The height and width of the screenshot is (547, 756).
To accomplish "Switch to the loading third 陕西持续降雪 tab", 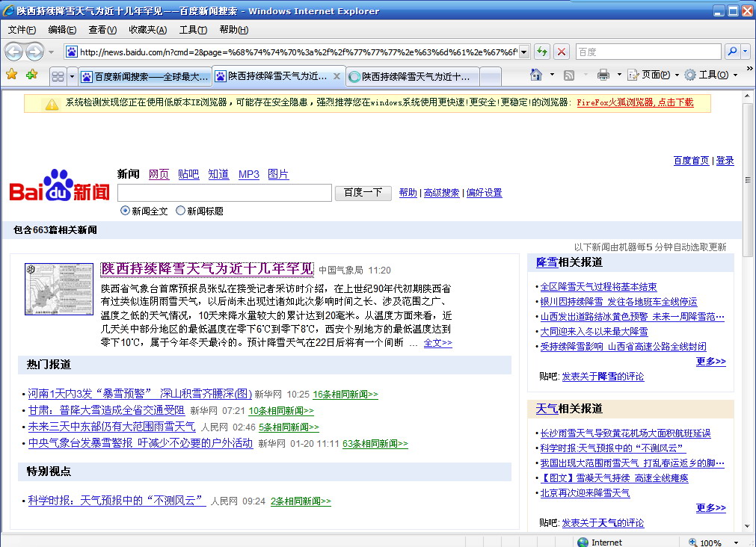I will click(x=412, y=77).
